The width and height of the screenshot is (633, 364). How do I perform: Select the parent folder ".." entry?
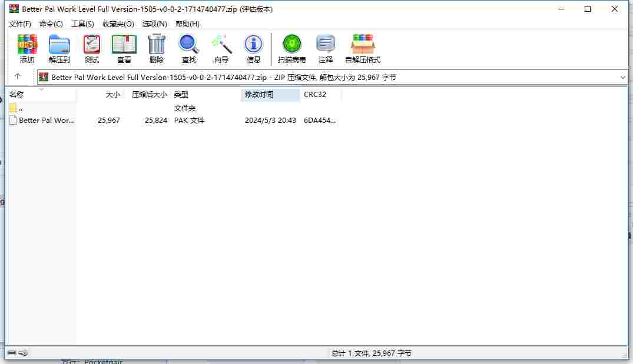pos(16,108)
